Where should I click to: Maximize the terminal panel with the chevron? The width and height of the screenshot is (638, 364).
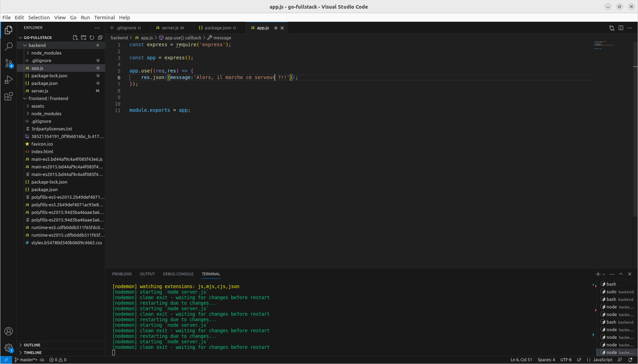(x=621, y=274)
